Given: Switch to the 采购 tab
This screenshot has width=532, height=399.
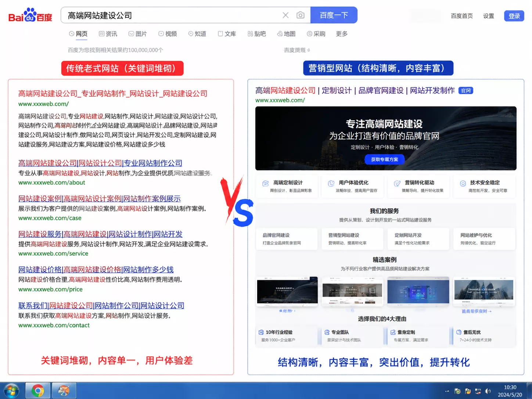Looking at the screenshot, I should point(316,34).
